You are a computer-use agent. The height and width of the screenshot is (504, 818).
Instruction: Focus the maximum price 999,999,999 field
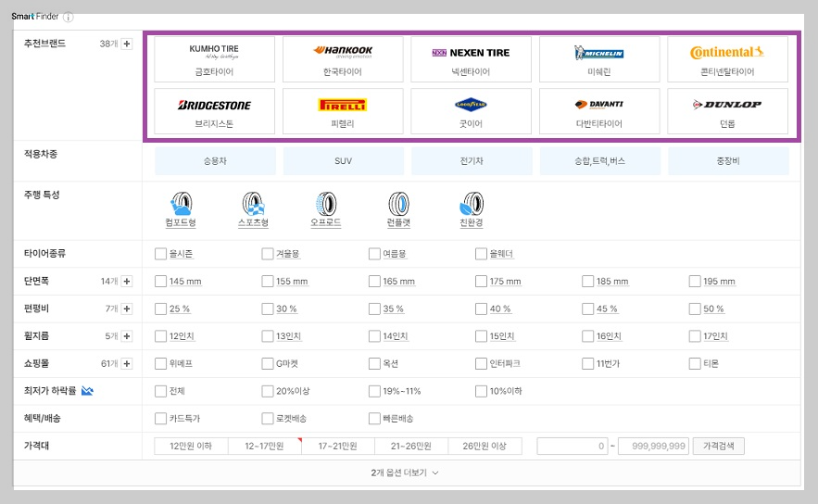(654, 446)
